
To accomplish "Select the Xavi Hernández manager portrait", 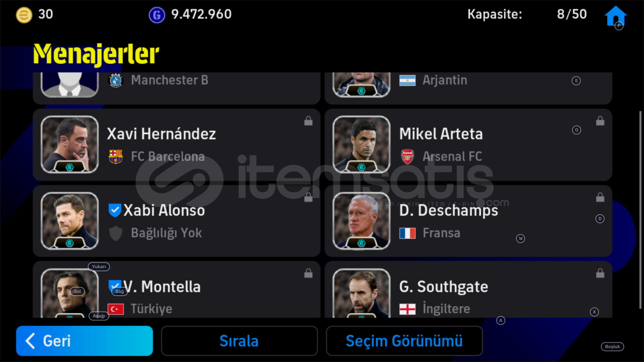I will tap(69, 144).
